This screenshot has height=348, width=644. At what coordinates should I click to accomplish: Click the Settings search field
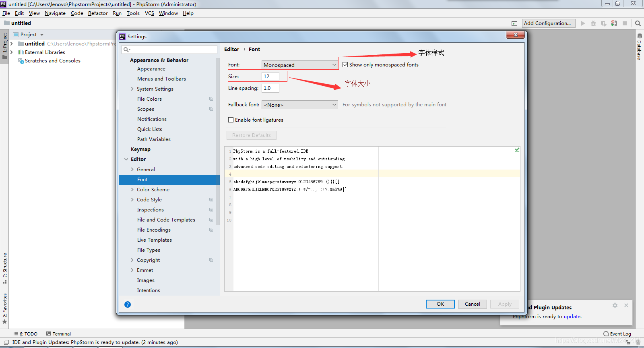click(x=169, y=50)
